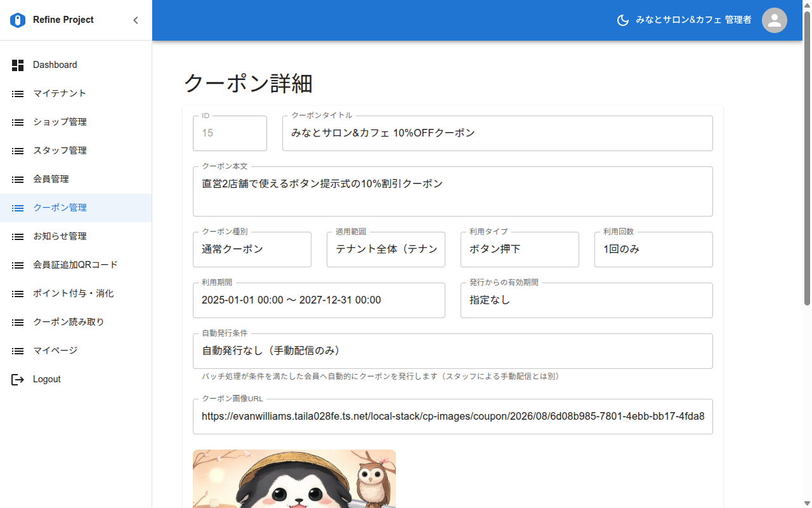This screenshot has height=508, width=812.
Task: Click the 自動発行条件 field
Action: click(453, 351)
